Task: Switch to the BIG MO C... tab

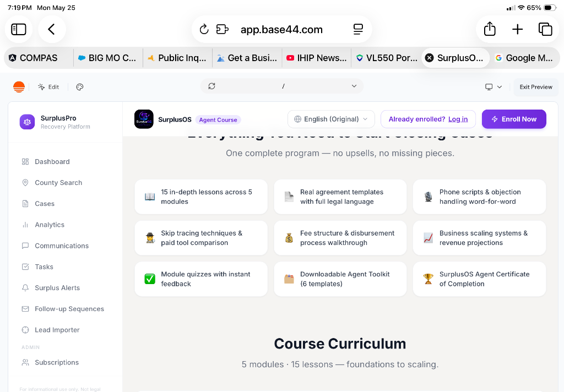Action: (x=108, y=58)
